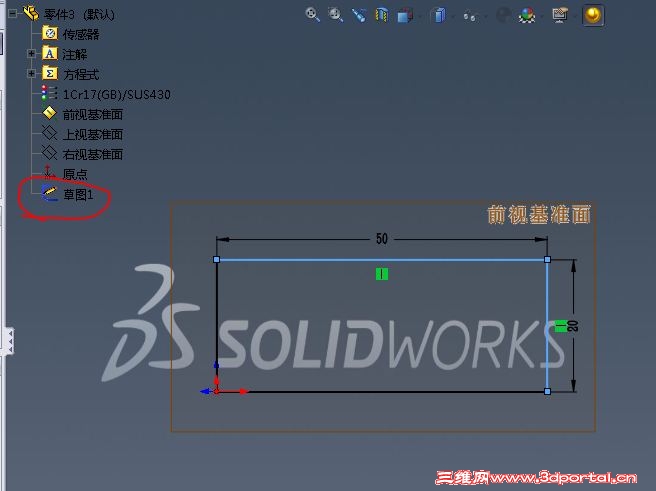Screen dimensions: 656x491
Task: Activate the Section View tool
Action: (x=382, y=15)
